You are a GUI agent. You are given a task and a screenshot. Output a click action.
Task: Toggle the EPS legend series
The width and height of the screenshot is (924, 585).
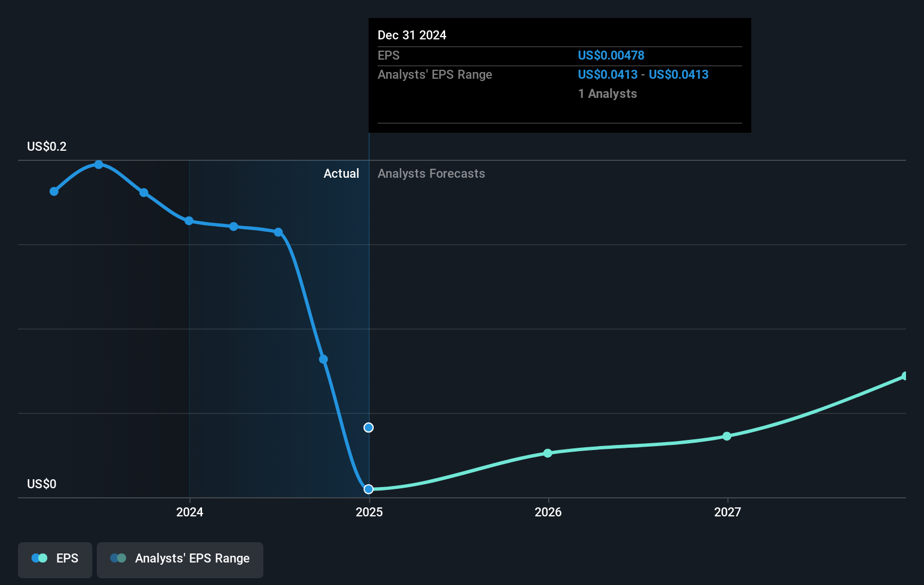pyautogui.click(x=55, y=560)
